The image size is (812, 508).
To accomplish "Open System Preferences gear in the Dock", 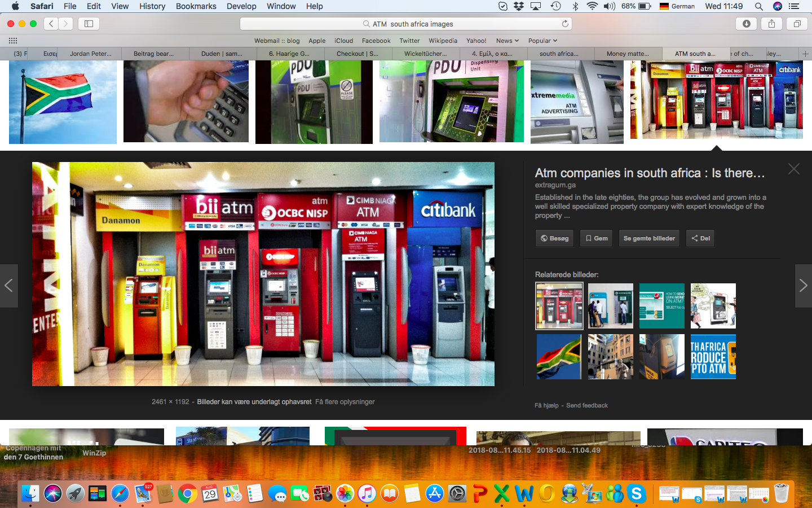I will pos(457,494).
